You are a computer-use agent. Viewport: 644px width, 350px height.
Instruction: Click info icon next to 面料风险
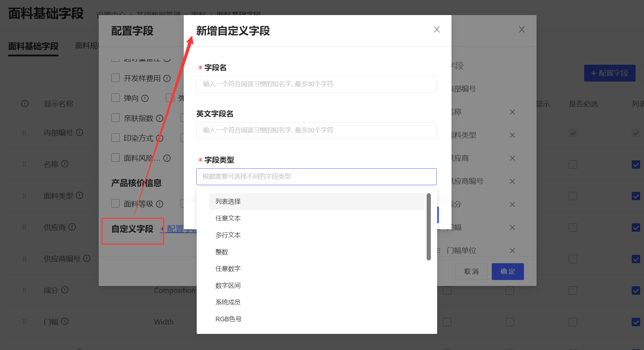tap(167, 158)
